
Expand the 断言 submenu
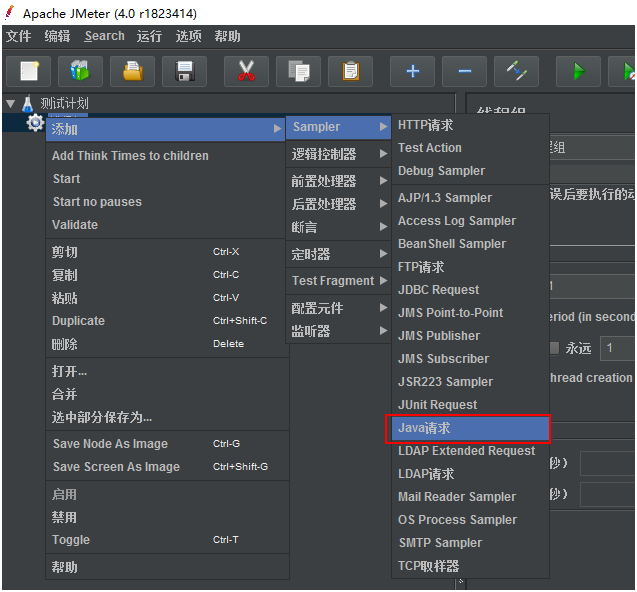coord(338,227)
